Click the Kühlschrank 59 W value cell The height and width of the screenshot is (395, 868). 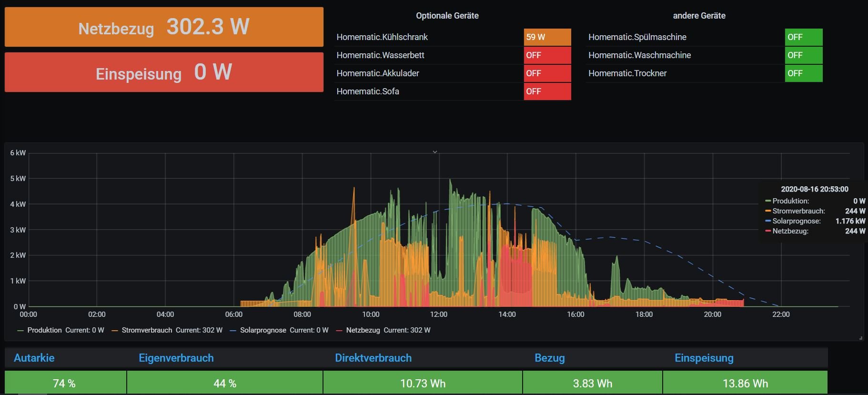point(547,37)
